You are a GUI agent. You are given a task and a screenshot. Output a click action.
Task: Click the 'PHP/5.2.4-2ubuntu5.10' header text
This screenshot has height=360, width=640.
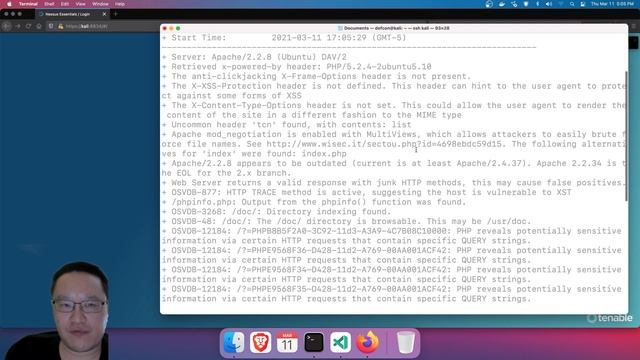pos(378,67)
